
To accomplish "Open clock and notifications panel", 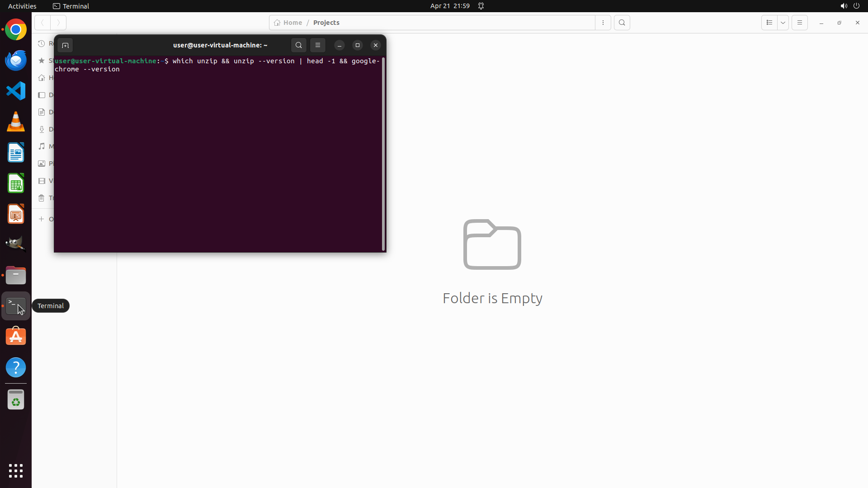I will pos(450,6).
